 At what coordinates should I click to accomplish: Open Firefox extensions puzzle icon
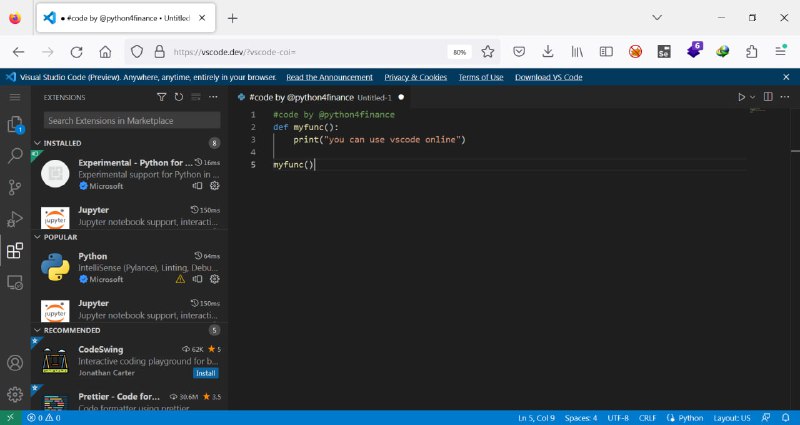[751, 52]
